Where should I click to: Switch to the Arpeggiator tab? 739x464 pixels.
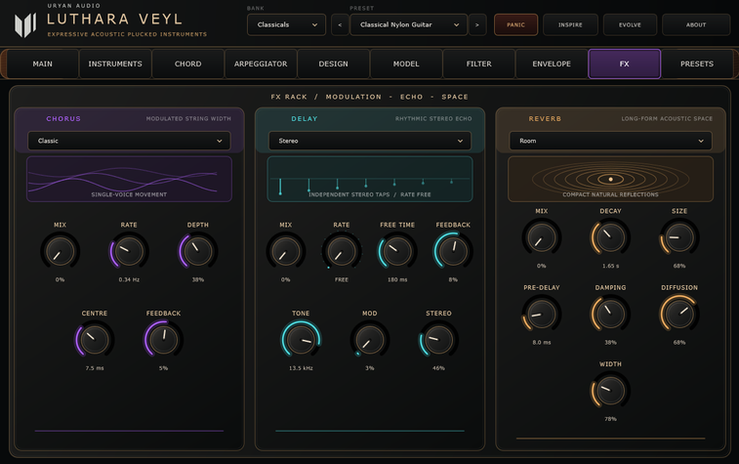261,64
